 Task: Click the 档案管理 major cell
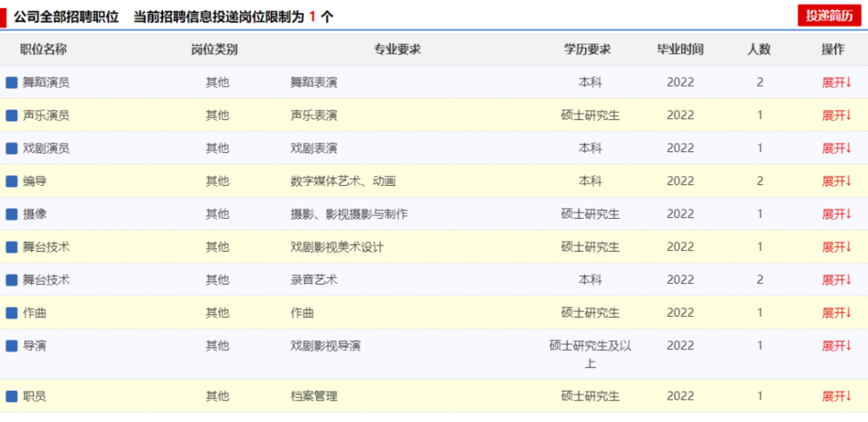[313, 397]
